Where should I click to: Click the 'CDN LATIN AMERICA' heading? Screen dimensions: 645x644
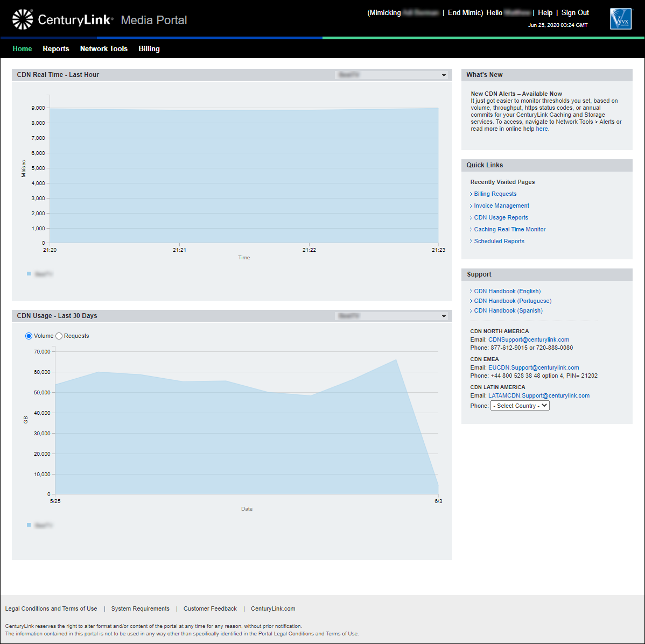(497, 387)
